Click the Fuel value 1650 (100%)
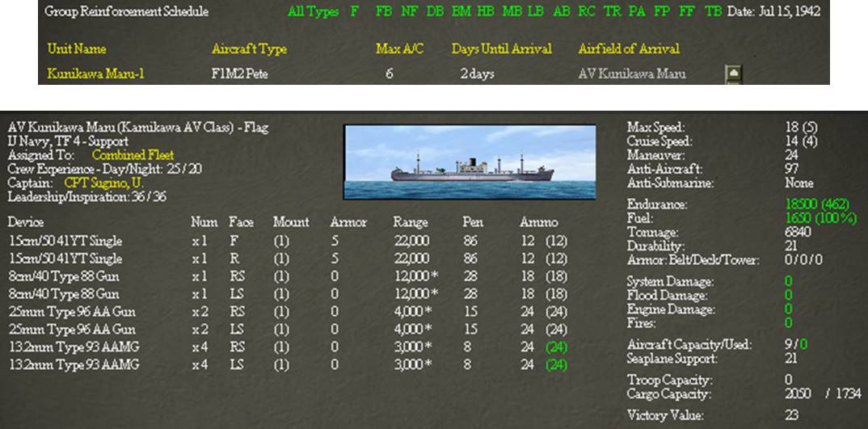Image resolution: width=868 pixels, height=429 pixels. pos(820,218)
